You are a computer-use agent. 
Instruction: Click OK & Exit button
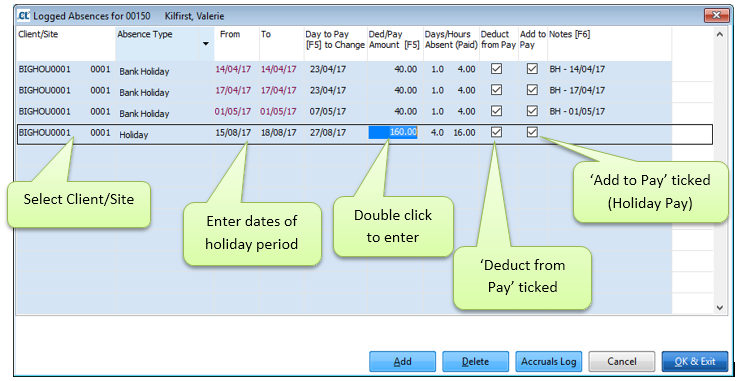click(x=695, y=362)
